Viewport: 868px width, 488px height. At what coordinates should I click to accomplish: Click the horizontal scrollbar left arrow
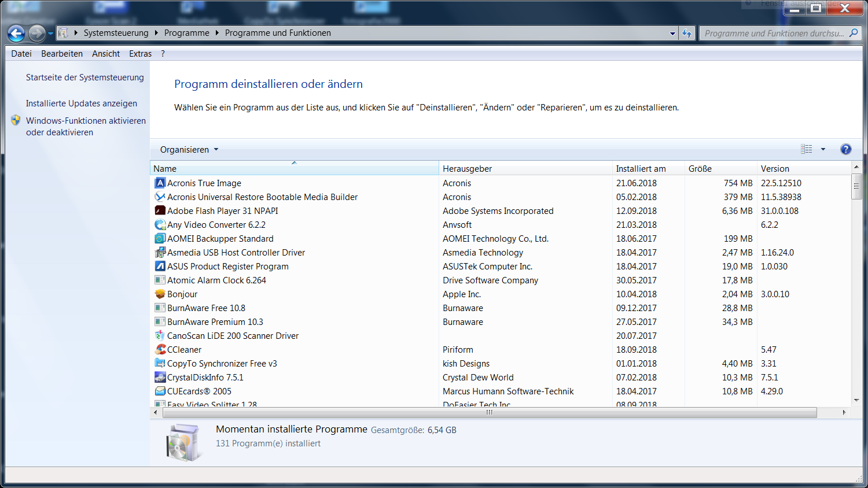pyautogui.click(x=156, y=412)
